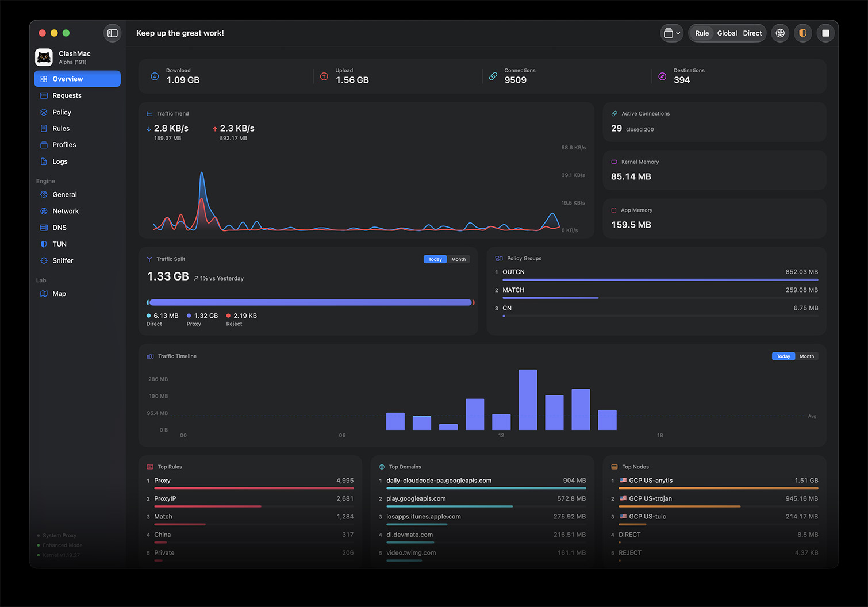Click the Proxy rule row
Screen dimensions: 868x607
pyautogui.click(x=250, y=483)
